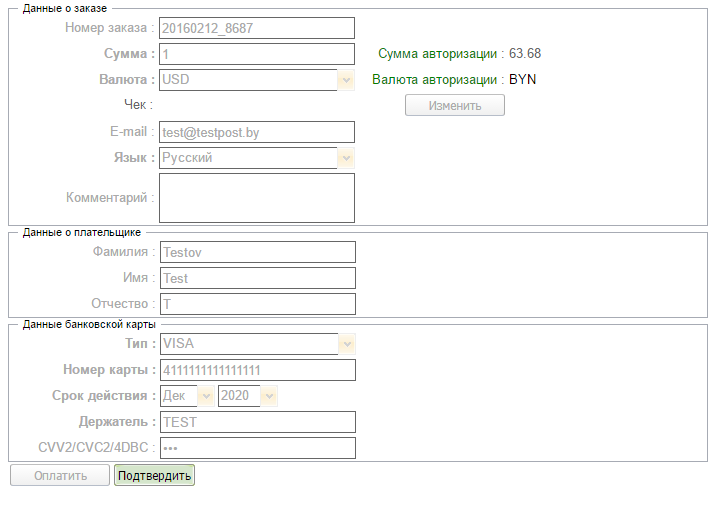Image resolution: width=721 pixels, height=507 pixels.
Task: Open the card Тип dropdown
Action: [x=257, y=344]
